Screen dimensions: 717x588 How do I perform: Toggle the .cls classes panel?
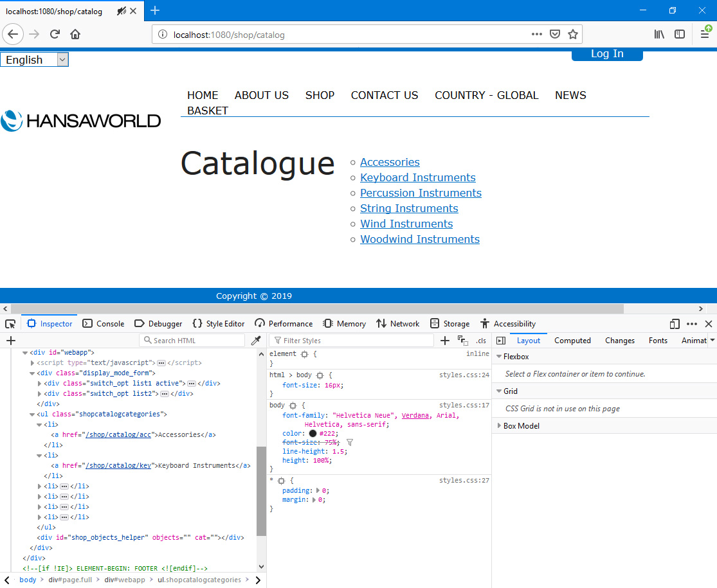[x=481, y=341]
